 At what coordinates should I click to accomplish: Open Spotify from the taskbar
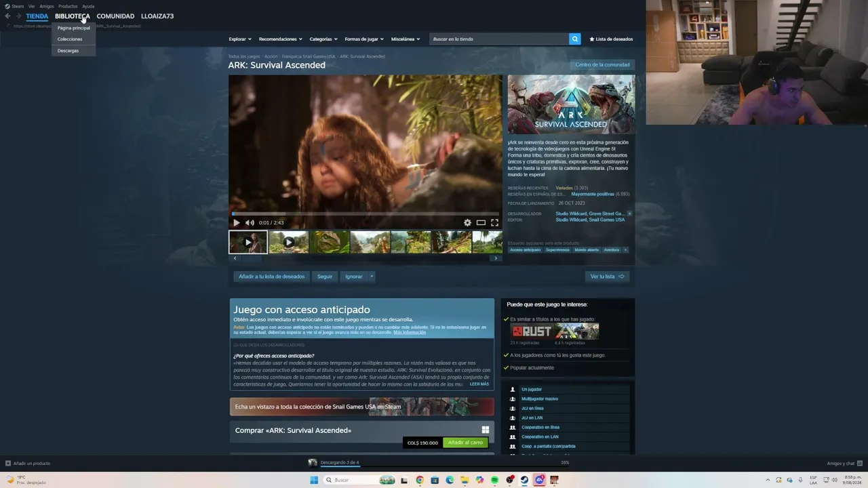tap(494, 480)
